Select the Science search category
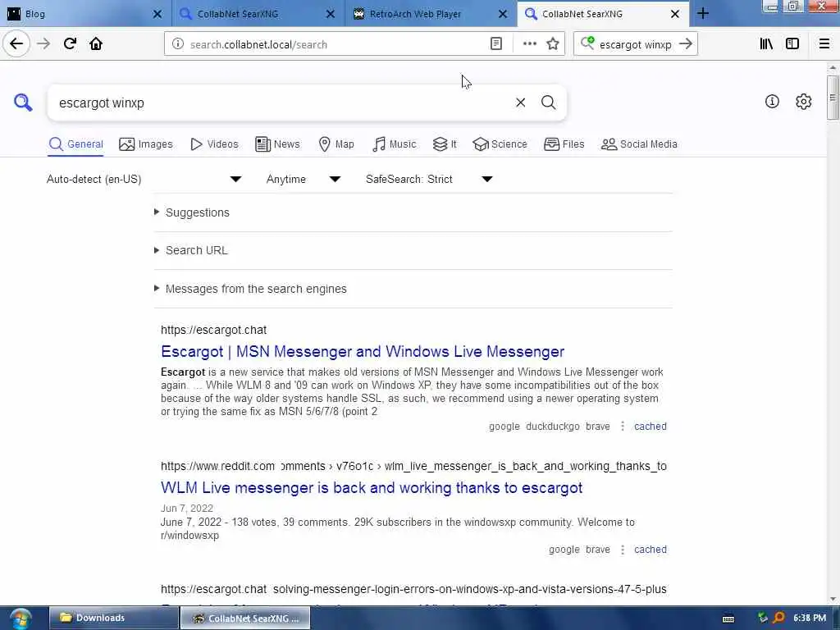The width and height of the screenshot is (840, 630). (x=500, y=144)
